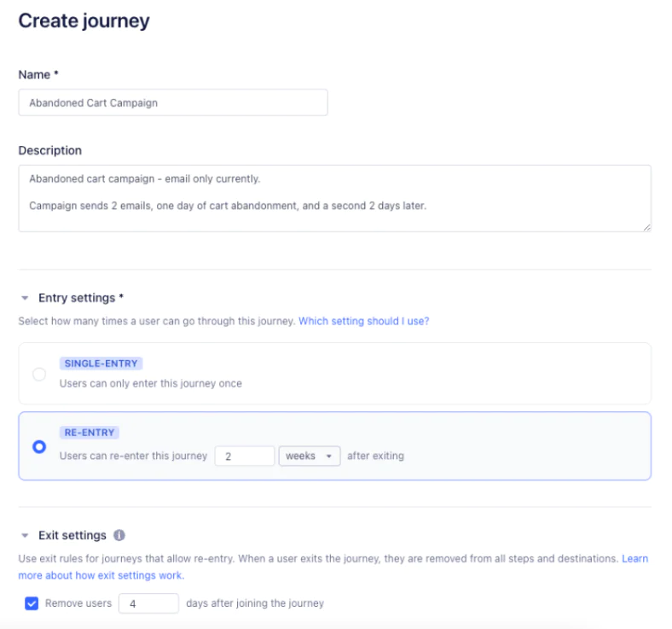Click "Users can only enter this journey once" text
672x629 pixels.
click(x=151, y=384)
